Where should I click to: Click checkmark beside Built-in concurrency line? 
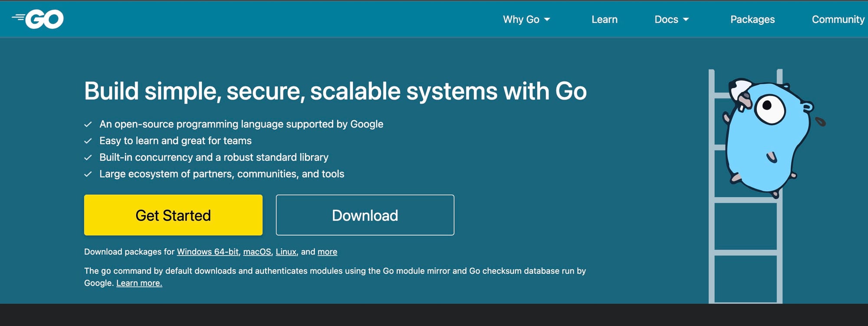(88, 157)
